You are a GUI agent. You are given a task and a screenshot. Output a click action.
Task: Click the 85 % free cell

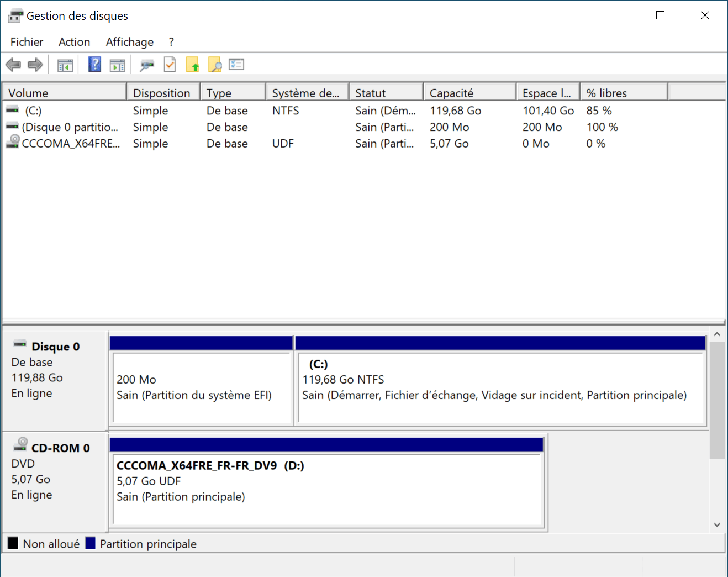[599, 111]
